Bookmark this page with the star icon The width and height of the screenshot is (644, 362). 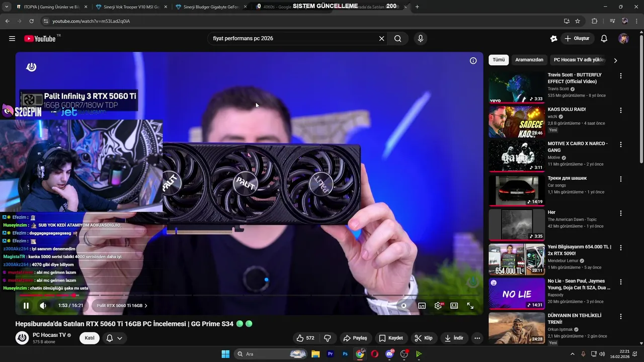(578, 21)
